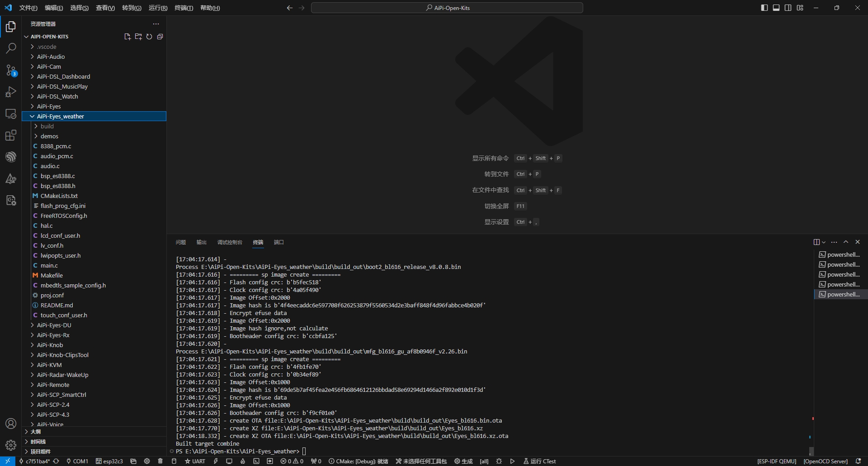Open the explorer views and more actions menu
This screenshot has height=466, width=868.
(156, 24)
